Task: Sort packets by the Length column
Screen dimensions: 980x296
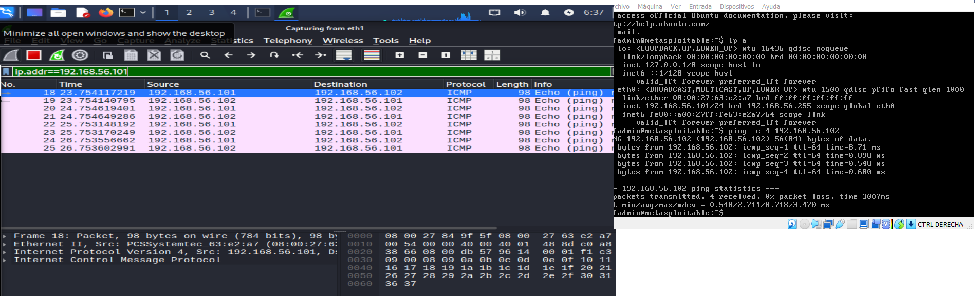Action: click(512, 84)
